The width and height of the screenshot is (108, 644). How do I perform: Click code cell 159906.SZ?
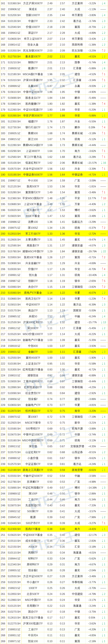pos(14,9)
